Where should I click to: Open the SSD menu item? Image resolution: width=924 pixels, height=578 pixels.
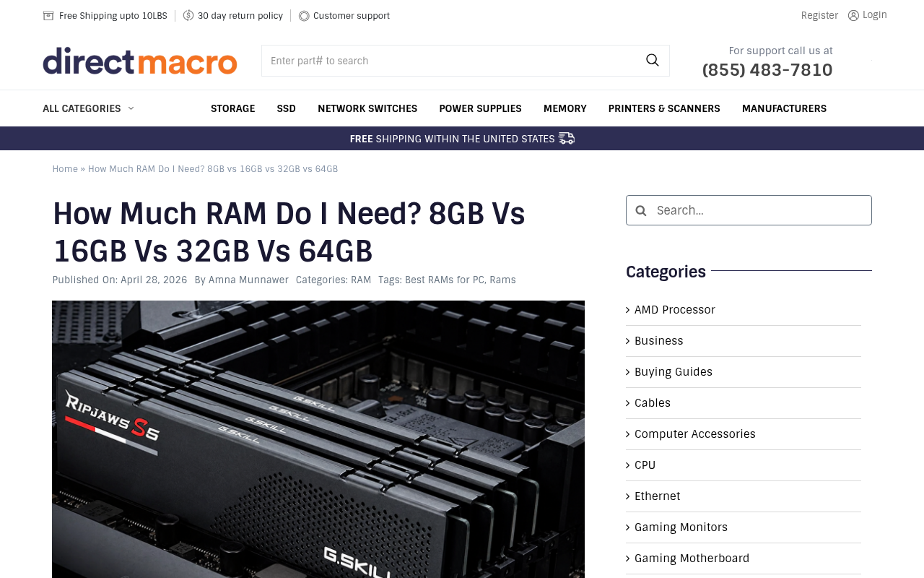tap(286, 108)
